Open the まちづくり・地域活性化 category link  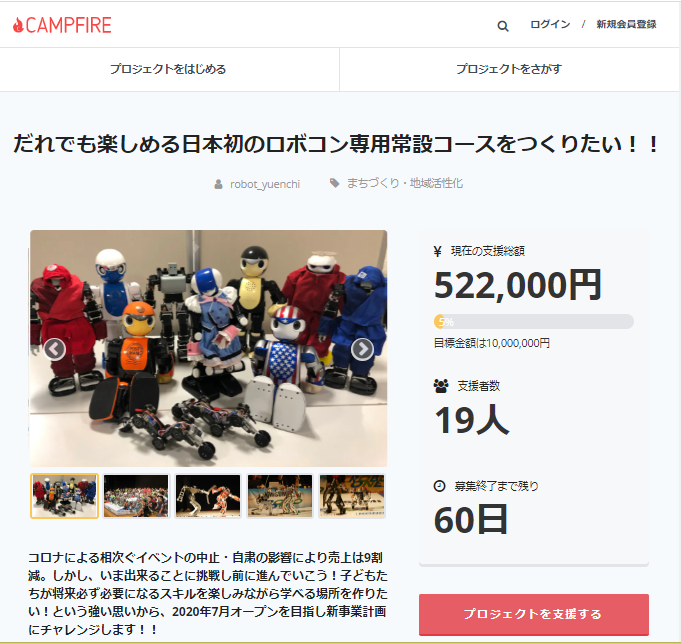[x=405, y=183]
